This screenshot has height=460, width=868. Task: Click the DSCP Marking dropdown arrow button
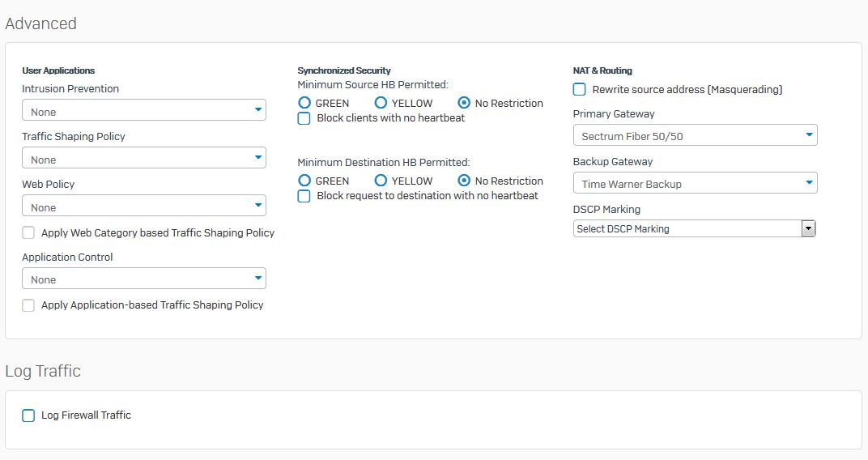point(807,229)
